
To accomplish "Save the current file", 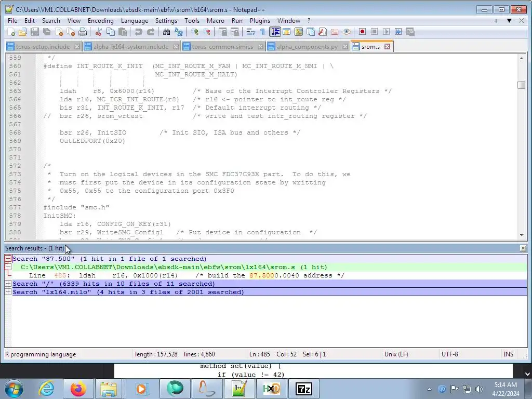I will pos(35,32).
